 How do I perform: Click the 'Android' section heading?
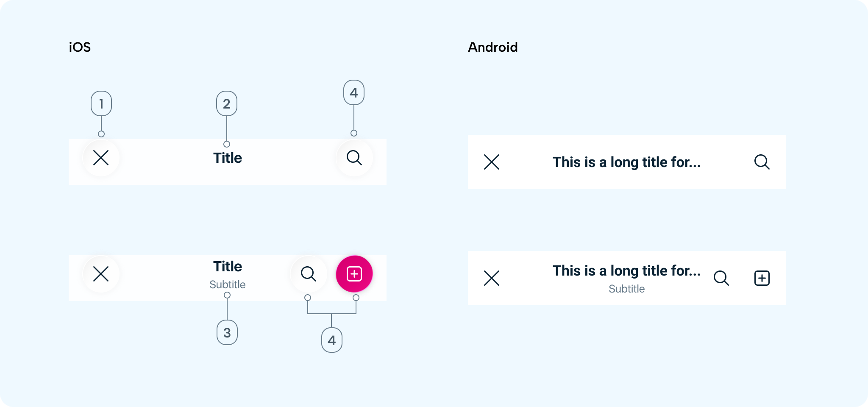click(x=492, y=47)
